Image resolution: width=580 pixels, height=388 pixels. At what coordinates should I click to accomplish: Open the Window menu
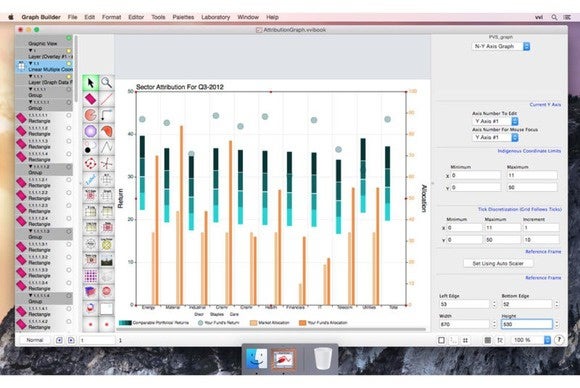point(248,17)
